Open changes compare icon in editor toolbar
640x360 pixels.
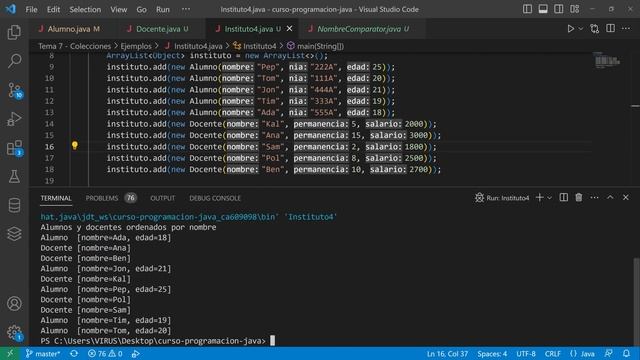point(595,29)
